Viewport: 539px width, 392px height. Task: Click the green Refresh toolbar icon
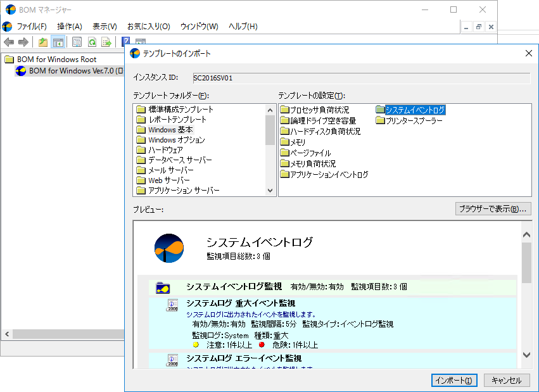tap(92, 42)
